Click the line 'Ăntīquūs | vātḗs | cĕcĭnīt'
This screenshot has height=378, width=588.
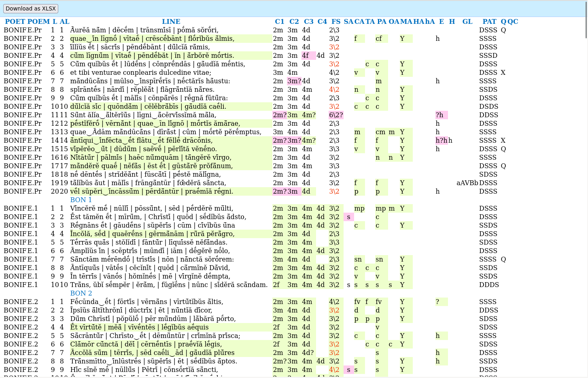click(171, 268)
